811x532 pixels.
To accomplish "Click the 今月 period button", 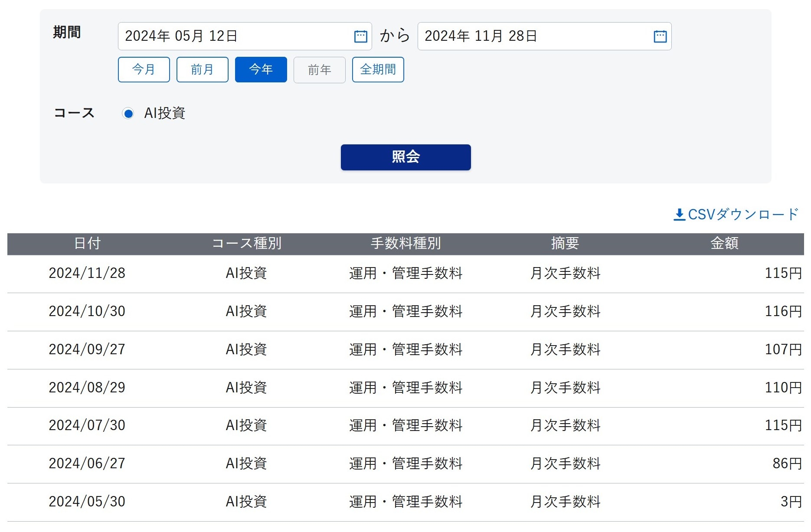I will [144, 69].
